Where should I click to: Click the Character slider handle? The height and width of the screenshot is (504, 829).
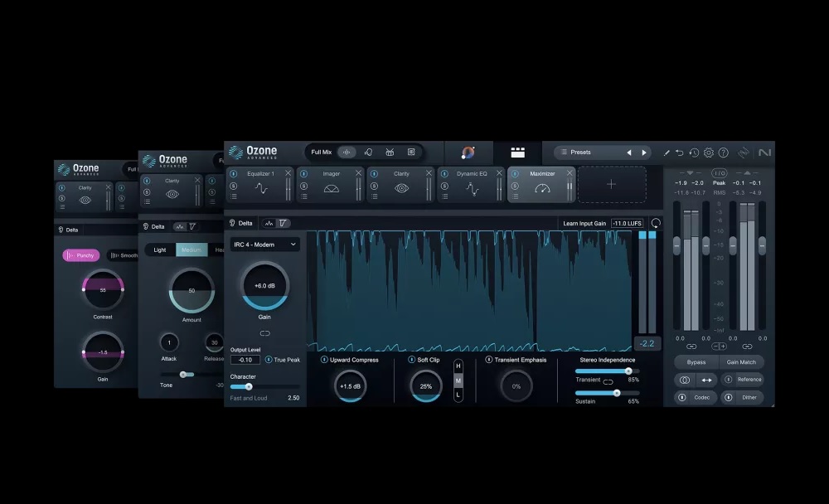coord(249,386)
